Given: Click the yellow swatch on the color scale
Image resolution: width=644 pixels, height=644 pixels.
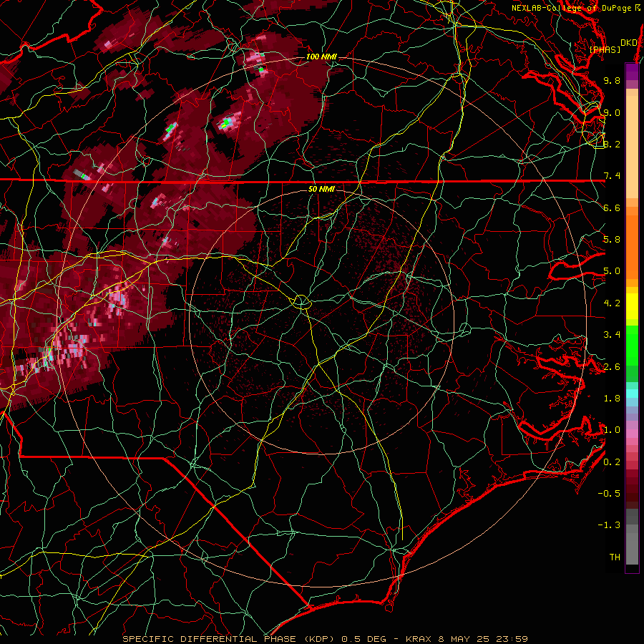Looking at the screenshot, I should pyautogui.click(x=632, y=306).
